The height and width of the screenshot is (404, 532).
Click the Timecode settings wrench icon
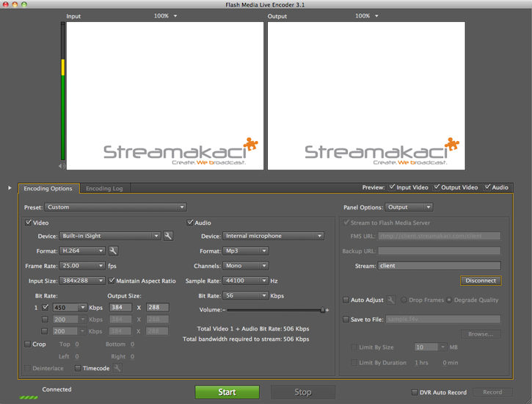click(117, 368)
